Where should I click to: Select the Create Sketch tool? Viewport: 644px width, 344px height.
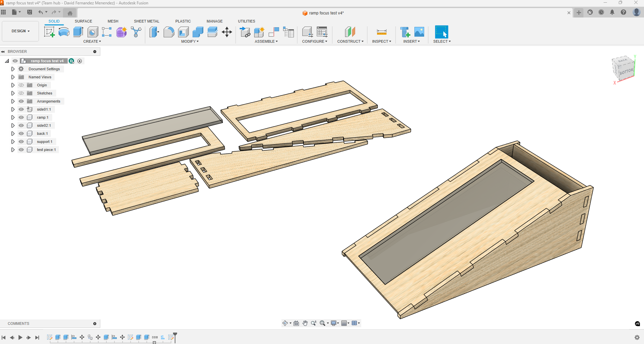pyautogui.click(x=49, y=32)
